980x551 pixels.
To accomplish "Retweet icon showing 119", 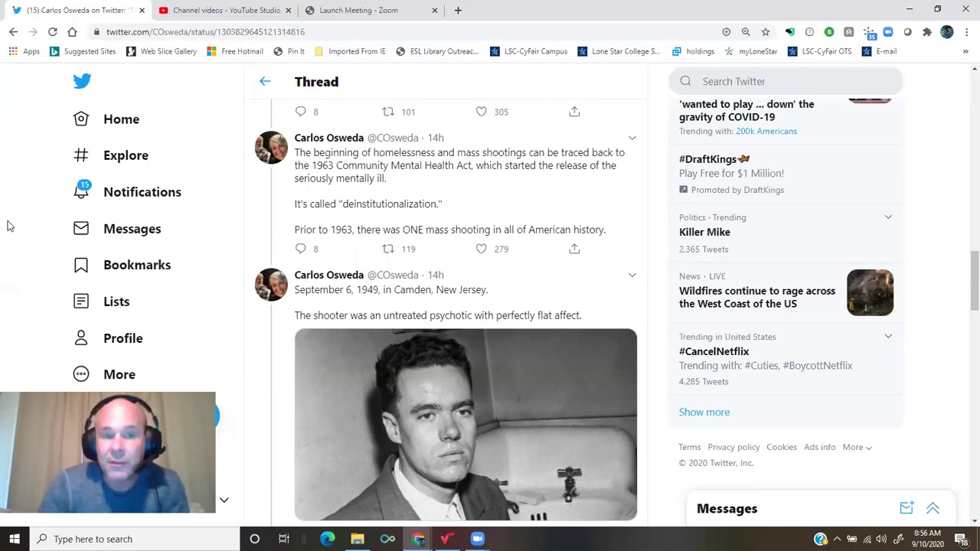I will [x=388, y=249].
